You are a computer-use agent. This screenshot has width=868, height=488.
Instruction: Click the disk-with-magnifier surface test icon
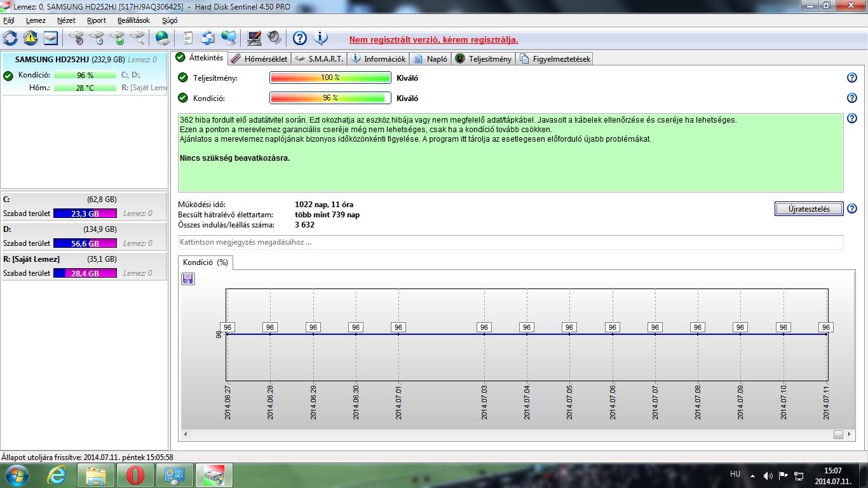tap(138, 38)
